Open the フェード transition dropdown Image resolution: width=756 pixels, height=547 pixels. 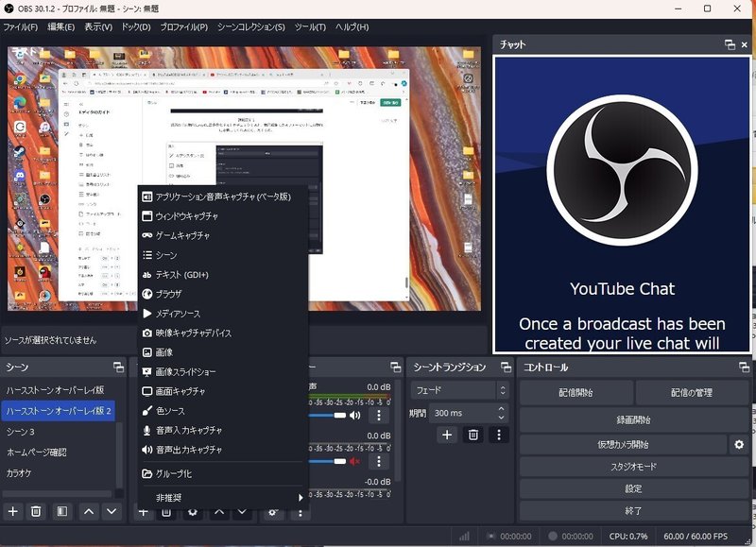(460, 390)
